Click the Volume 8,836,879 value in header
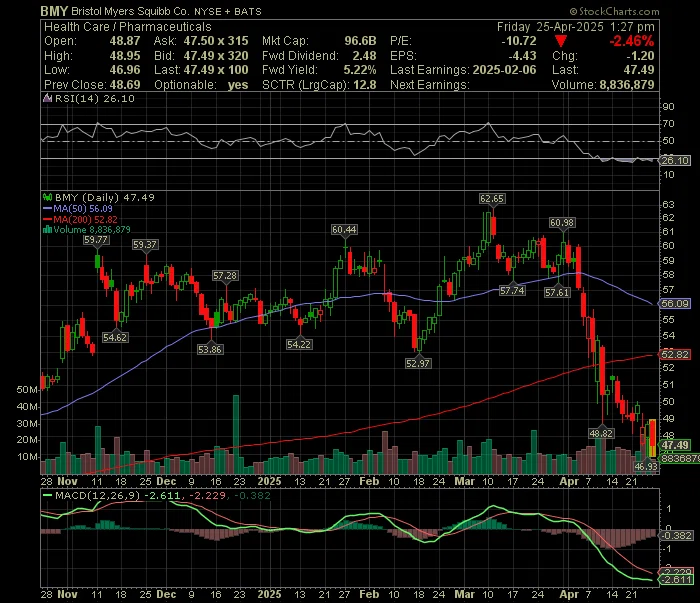Image resolution: width=700 pixels, height=603 pixels. pos(627,85)
